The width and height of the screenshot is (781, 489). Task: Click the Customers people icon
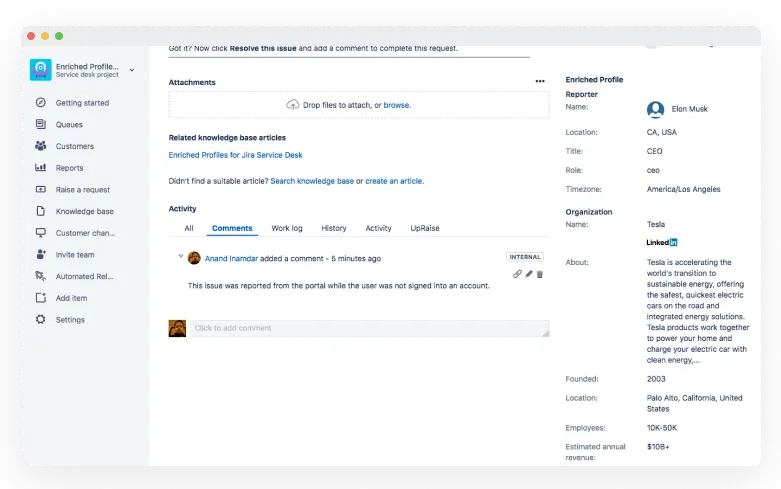(x=40, y=146)
